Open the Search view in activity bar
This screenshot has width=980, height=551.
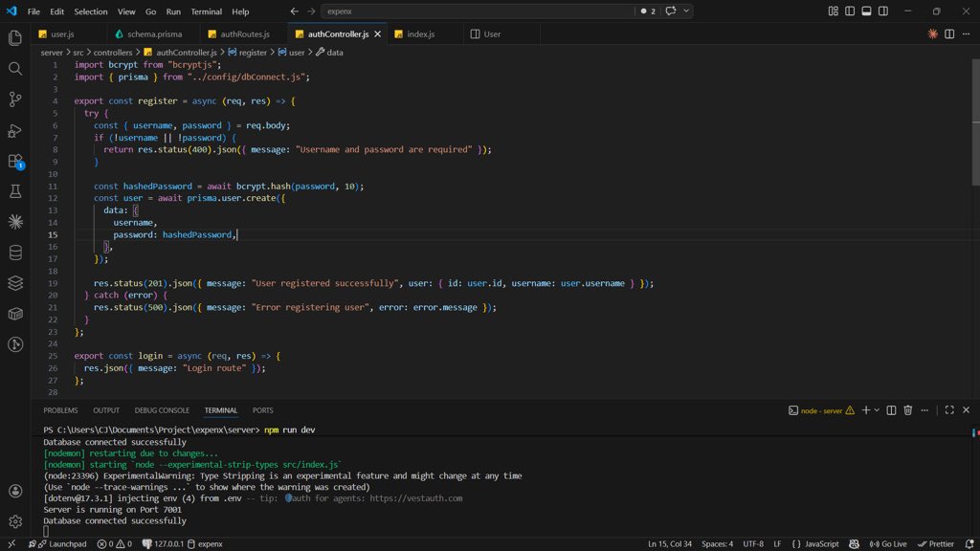(x=15, y=69)
